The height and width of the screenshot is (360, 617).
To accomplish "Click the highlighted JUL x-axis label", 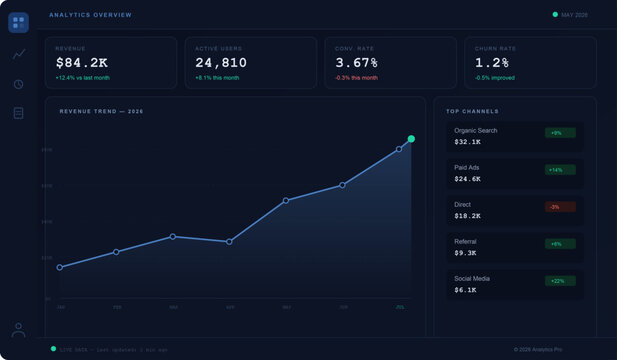I will pyautogui.click(x=400, y=307).
